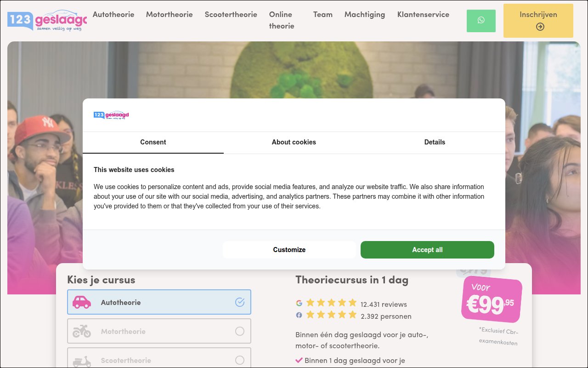The image size is (588, 368).
Task: Open the Motortheorie menu in the navigation bar
Action: (170, 14)
